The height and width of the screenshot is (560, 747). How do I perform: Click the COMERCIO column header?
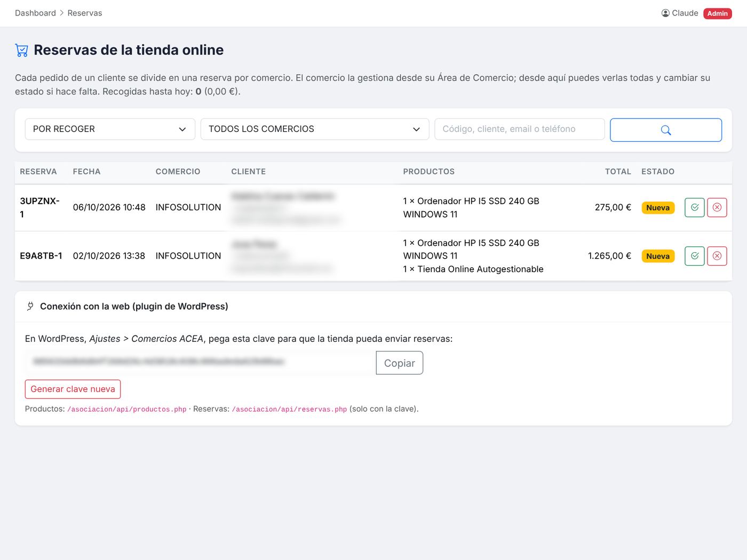click(178, 172)
